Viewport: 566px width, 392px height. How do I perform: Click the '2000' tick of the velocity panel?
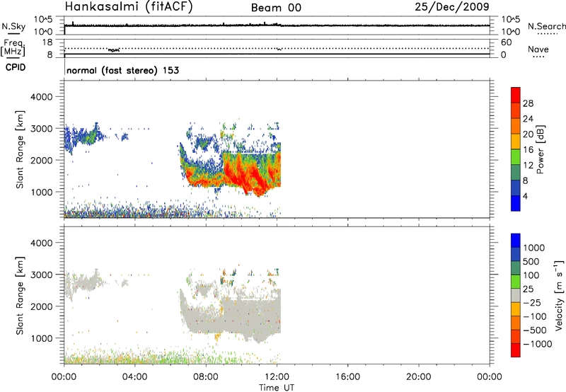tap(41, 306)
